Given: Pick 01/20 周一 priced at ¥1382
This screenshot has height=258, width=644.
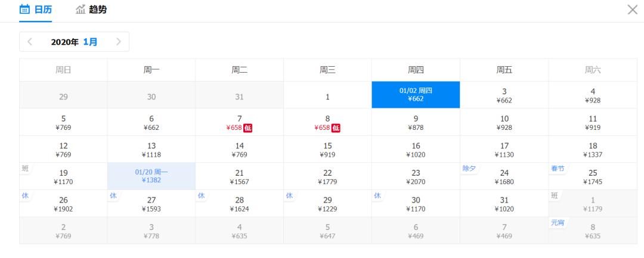Looking at the screenshot, I should pyautogui.click(x=151, y=176).
